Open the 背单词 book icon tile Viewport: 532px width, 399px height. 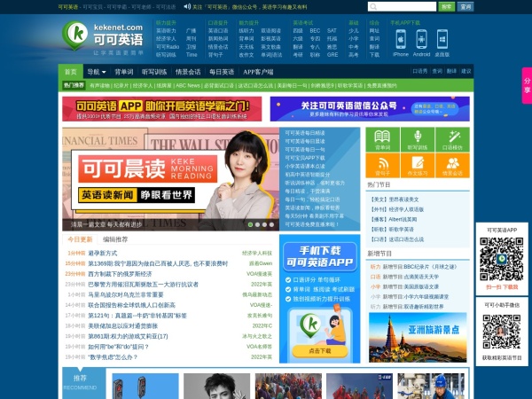click(x=383, y=140)
